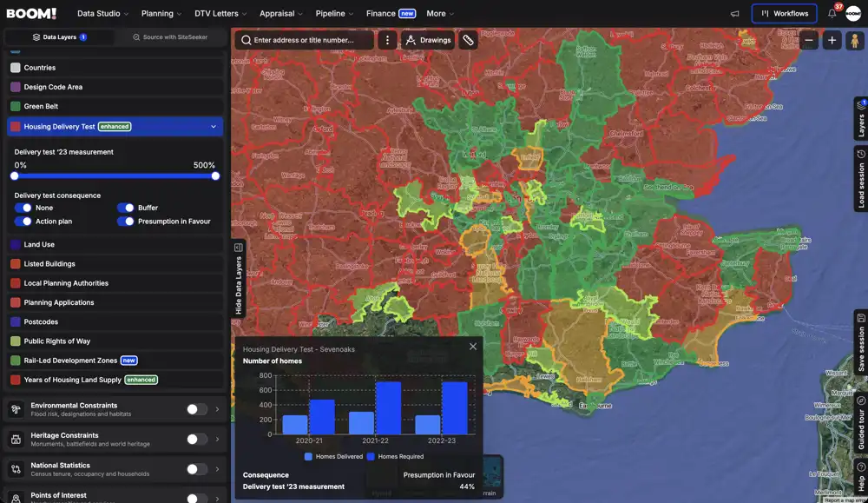Select the Planning Applications layer
Viewport: 868px width, 503px height.
tap(115, 302)
